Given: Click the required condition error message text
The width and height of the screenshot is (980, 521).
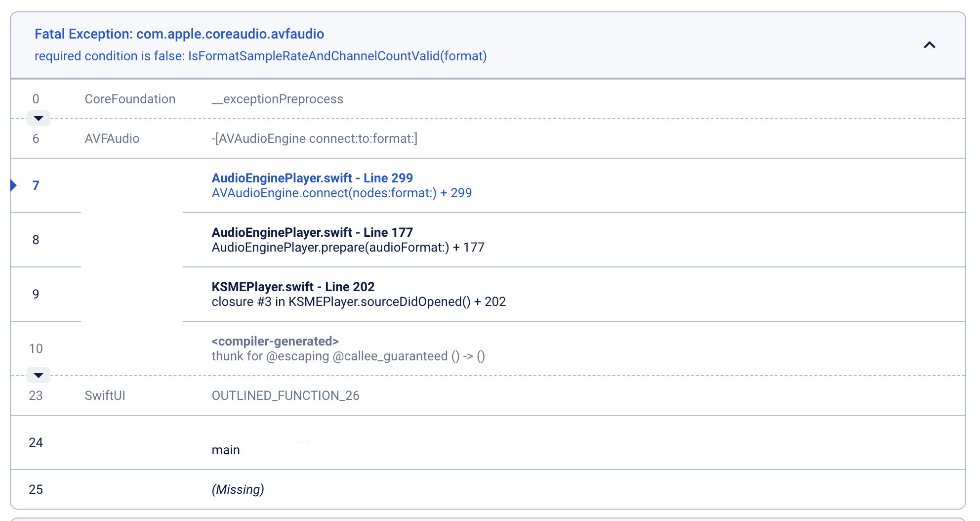Looking at the screenshot, I should (260, 56).
